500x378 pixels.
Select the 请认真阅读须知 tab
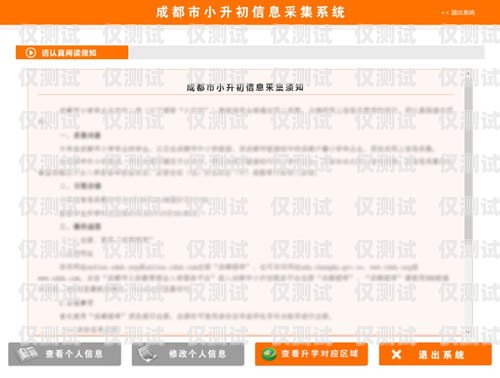coord(72,53)
